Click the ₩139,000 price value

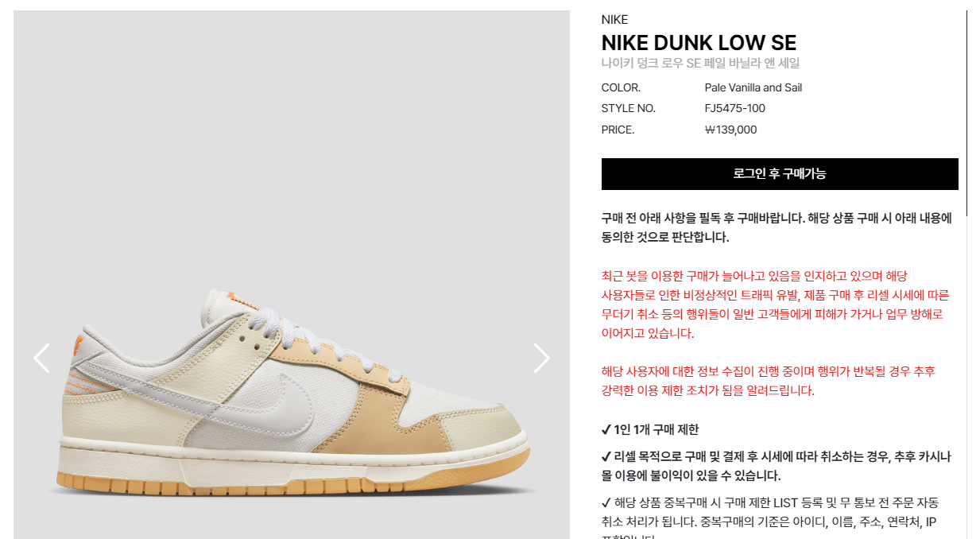coord(730,130)
